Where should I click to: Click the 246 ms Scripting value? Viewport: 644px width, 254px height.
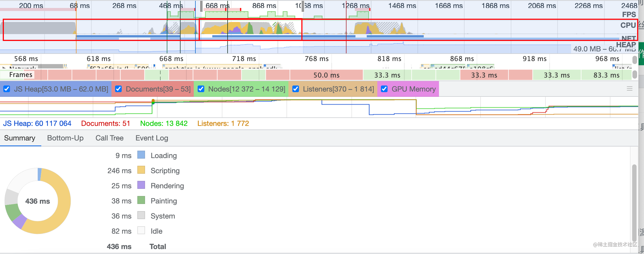[x=119, y=171]
